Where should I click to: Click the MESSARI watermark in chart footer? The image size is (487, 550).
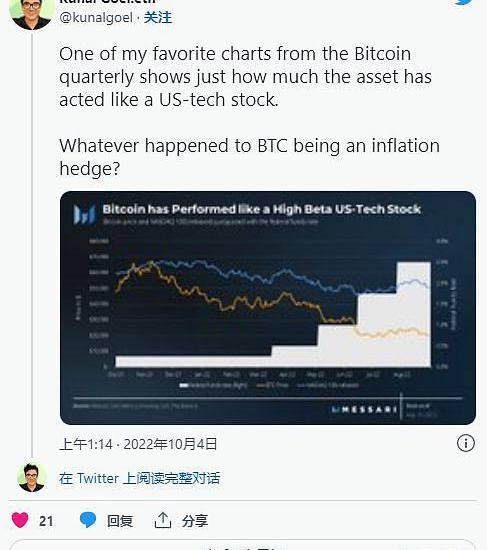point(364,409)
